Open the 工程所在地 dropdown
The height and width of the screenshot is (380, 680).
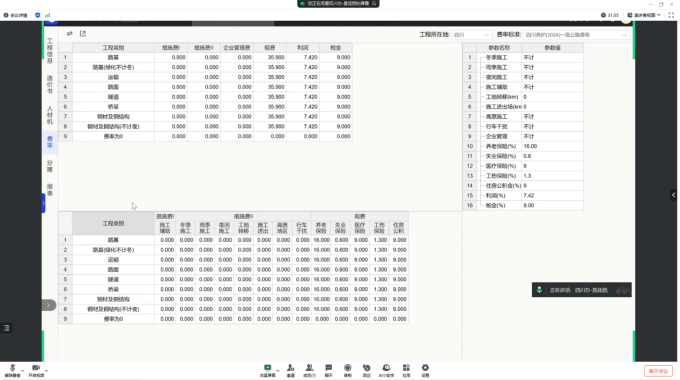[471, 35]
